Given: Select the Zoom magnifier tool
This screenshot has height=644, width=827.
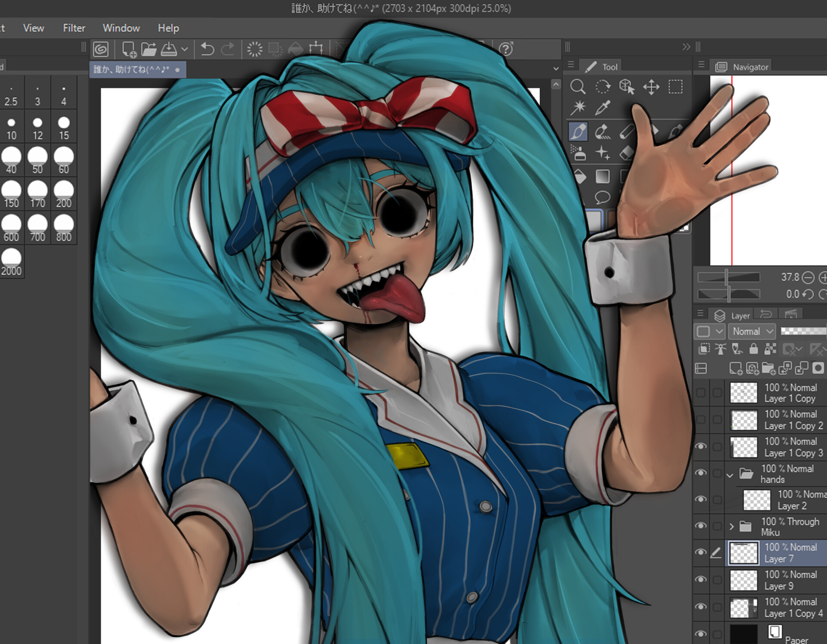Looking at the screenshot, I should tap(578, 87).
